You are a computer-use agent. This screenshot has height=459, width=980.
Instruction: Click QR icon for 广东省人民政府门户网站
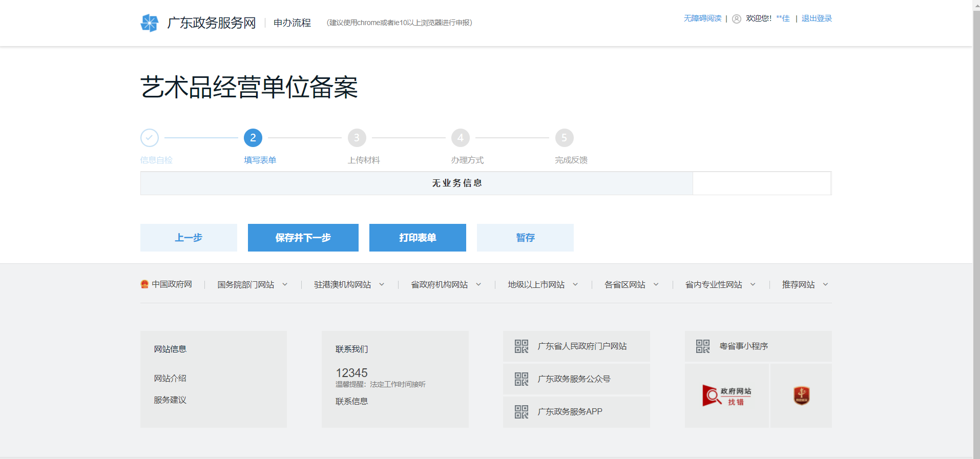click(x=521, y=346)
